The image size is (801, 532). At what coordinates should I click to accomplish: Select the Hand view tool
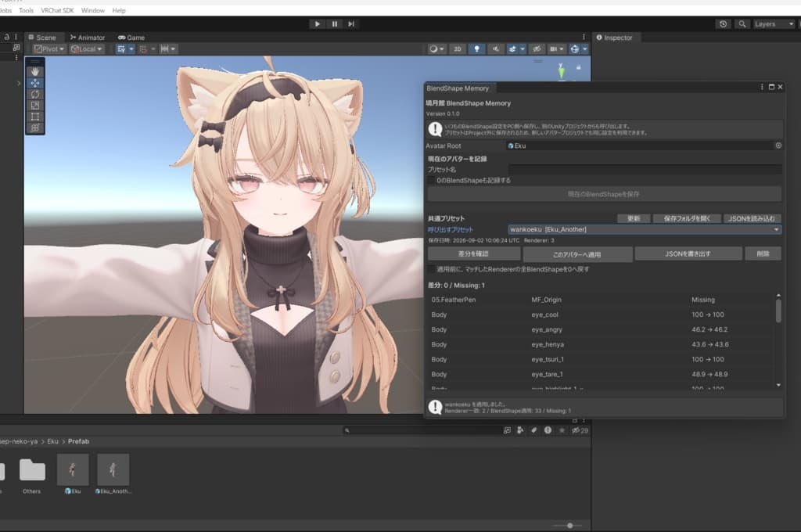coord(34,72)
